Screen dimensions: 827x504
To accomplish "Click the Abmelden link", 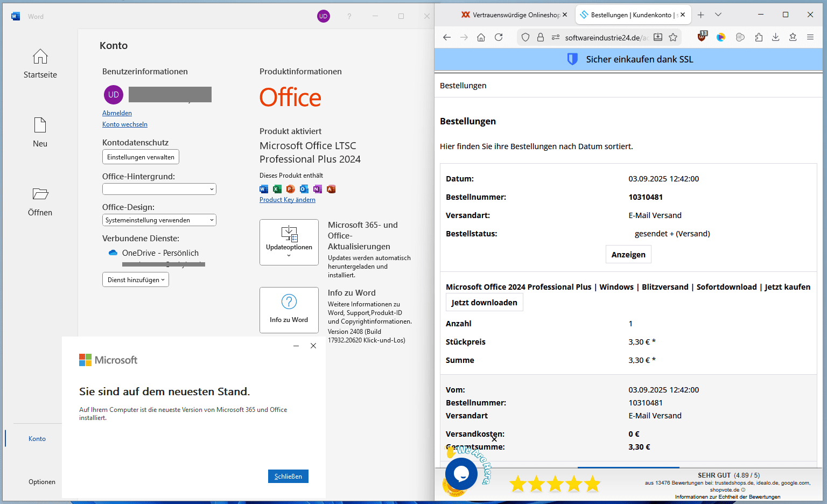I will pyautogui.click(x=117, y=113).
